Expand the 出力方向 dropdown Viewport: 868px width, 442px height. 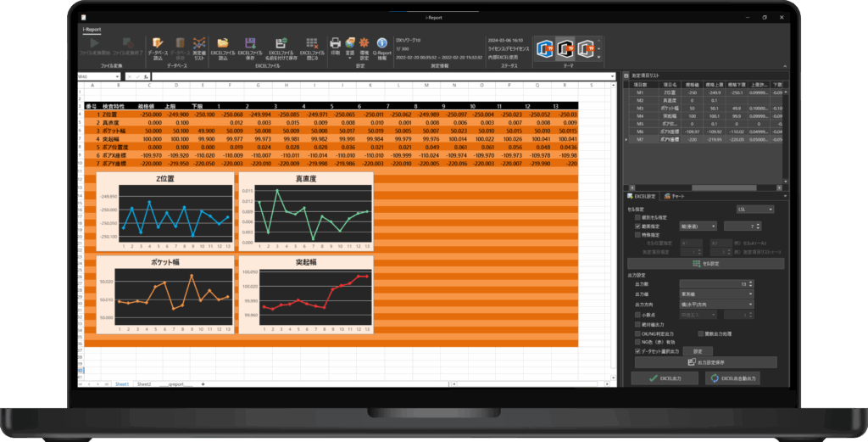(x=716, y=304)
